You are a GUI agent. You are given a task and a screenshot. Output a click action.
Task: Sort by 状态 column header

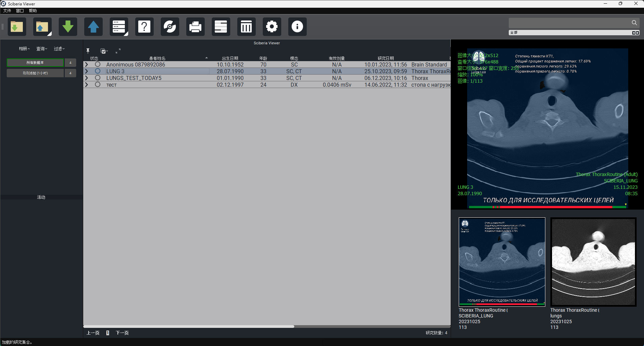94,58
